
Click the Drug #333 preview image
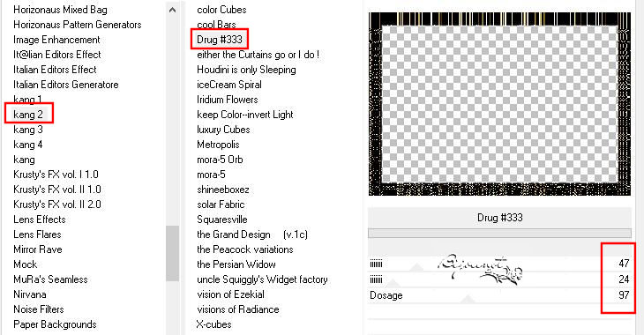499,104
